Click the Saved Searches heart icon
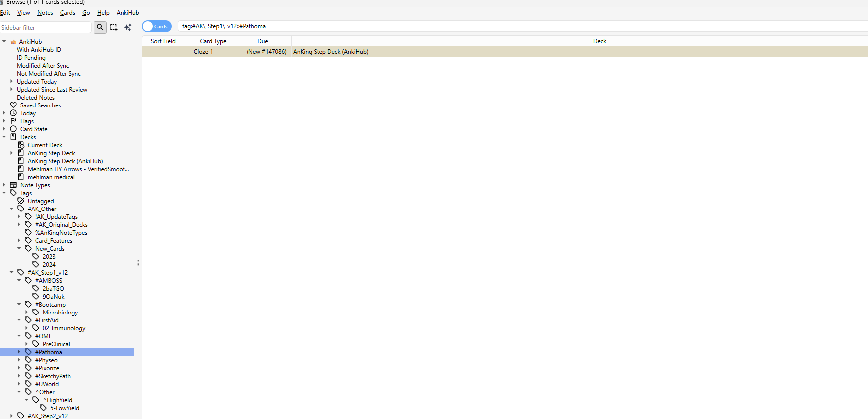Viewport: 868px width, 419px height. tap(13, 105)
